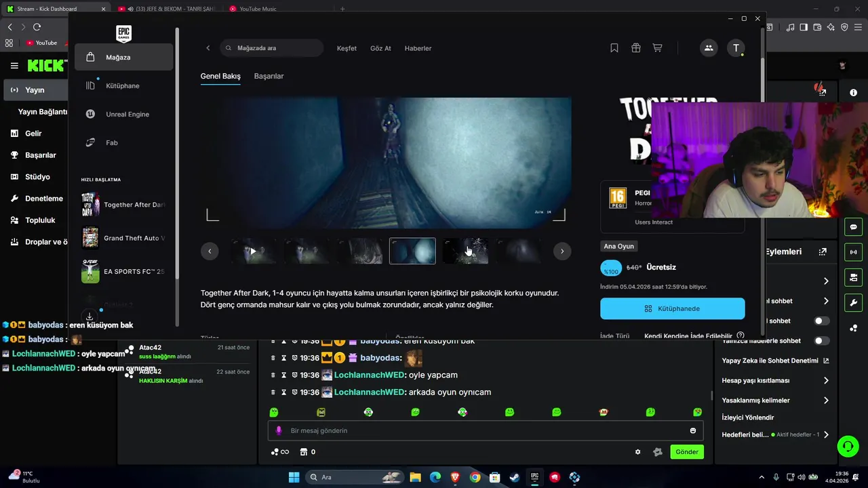The width and height of the screenshot is (868, 488).
Task: Open the Kick chat bubble icon in the right rail
Action: click(x=854, y=227)
